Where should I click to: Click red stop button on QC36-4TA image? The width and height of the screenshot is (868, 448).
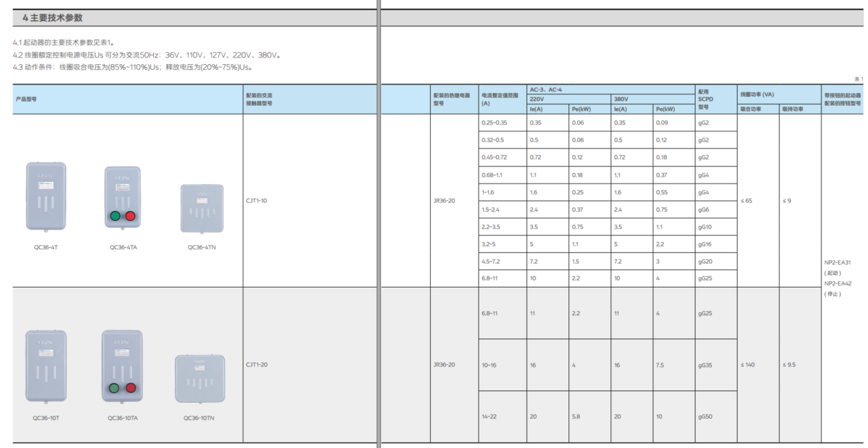[x=130, y=216]
